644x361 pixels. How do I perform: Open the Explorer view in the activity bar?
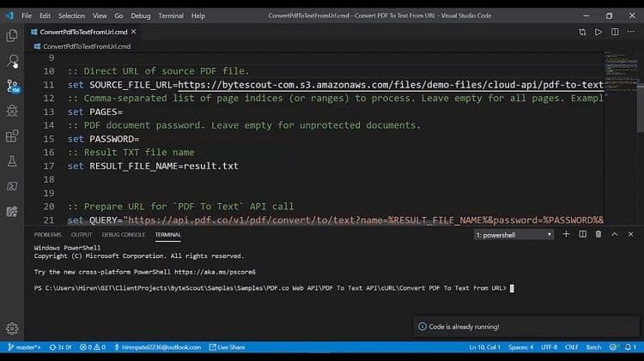[12, 35]
